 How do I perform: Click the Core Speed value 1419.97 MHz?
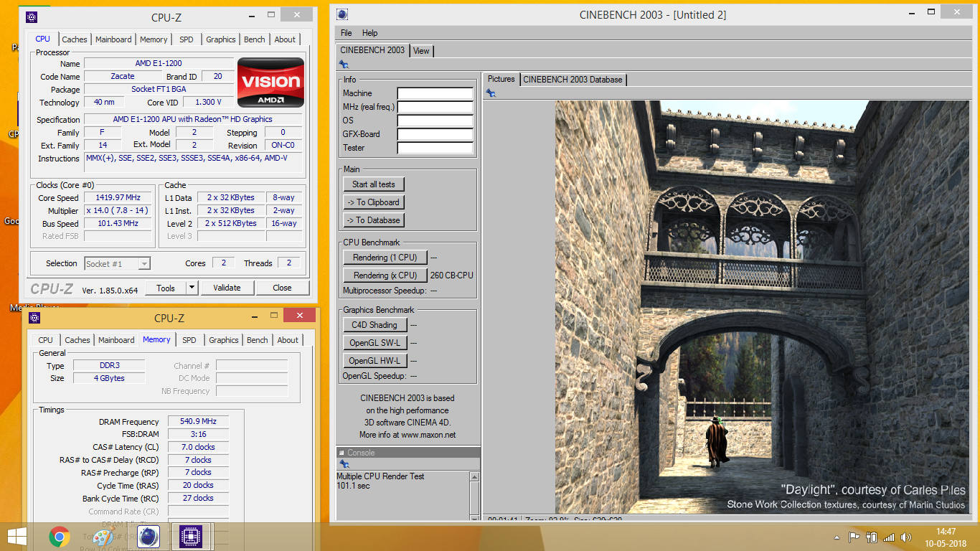(x=118, y=197)
